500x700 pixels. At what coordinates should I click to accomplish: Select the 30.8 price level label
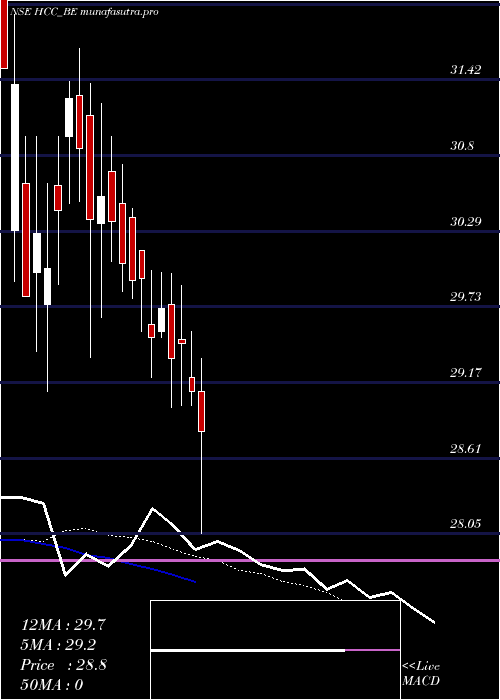click(x=462, y=146)
